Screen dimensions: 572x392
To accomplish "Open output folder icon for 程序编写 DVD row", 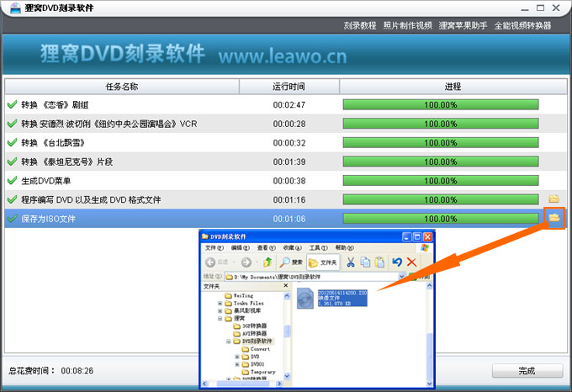I will (554, 199).
